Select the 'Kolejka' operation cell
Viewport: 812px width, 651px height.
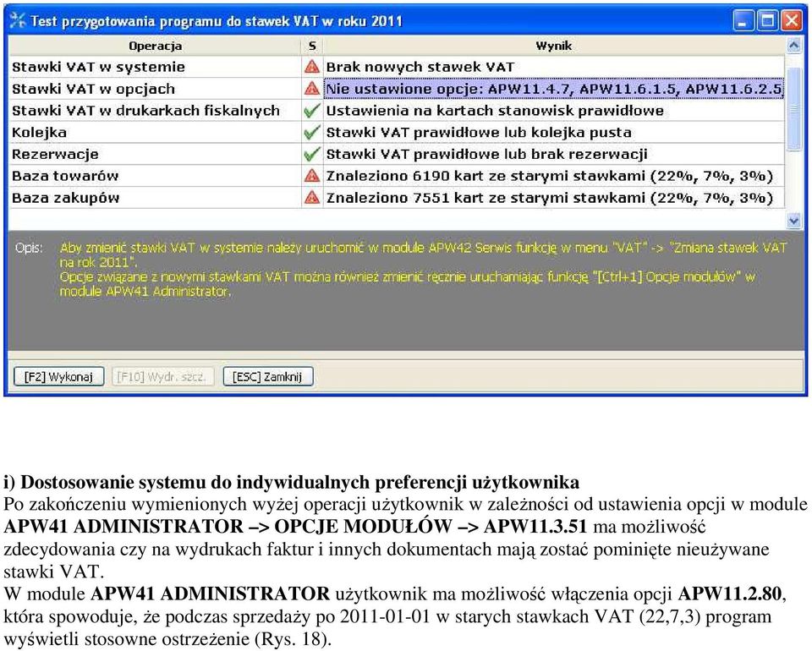(155, 133)
